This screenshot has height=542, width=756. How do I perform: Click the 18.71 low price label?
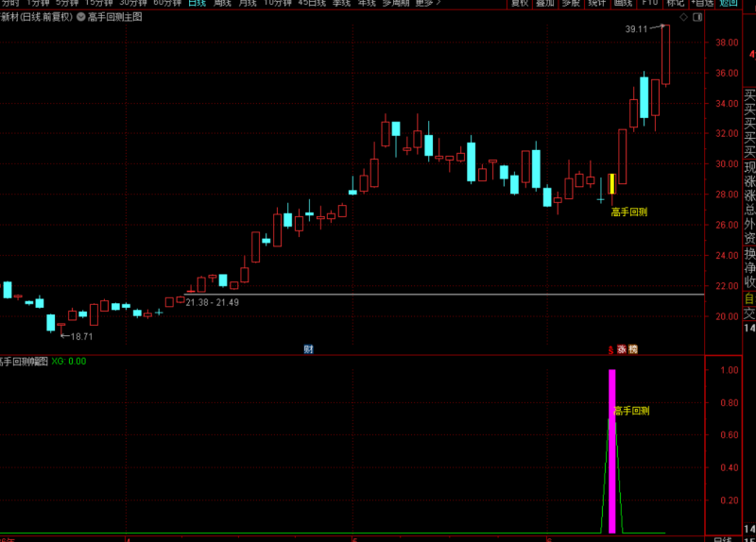click(x=81, y=337)
